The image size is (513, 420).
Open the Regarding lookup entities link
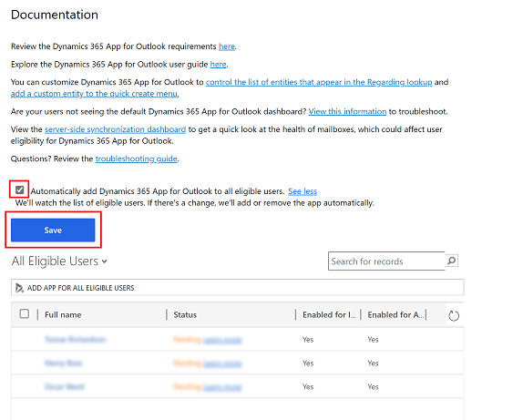coord(319,82)
